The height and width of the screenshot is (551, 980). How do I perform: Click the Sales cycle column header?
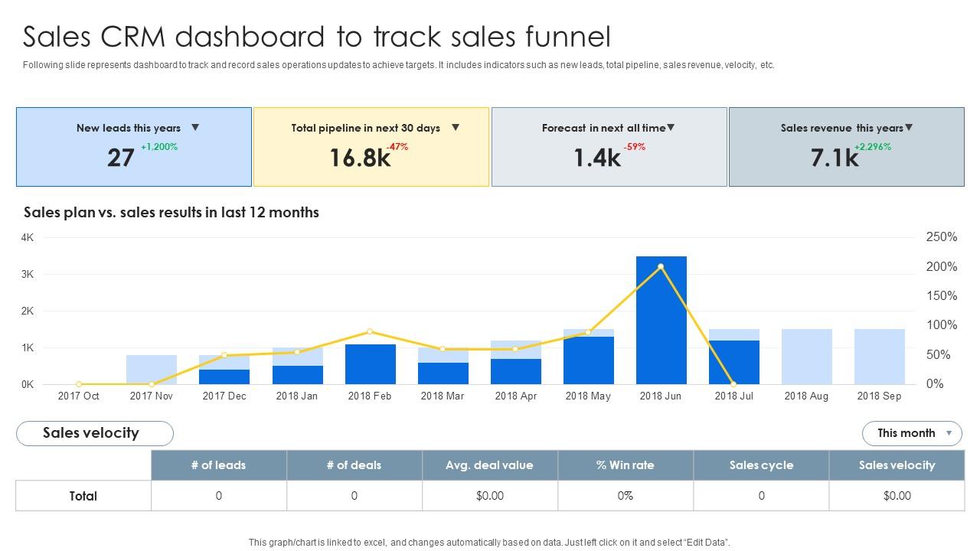[x=761, y=465]
